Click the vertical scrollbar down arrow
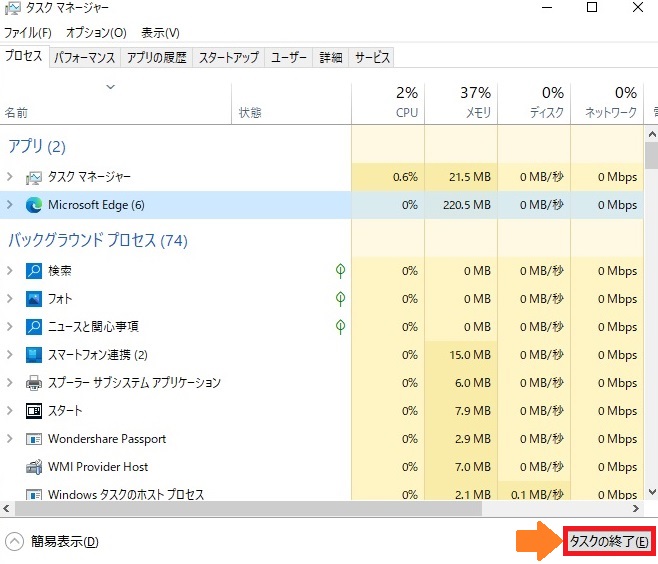 tap(652, 492)
